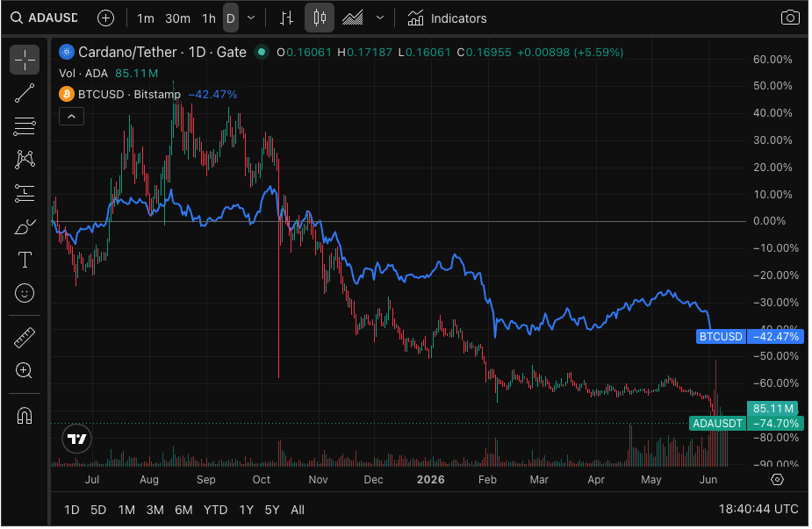Select the Fibonacci retracement tool
The image size is (812, 529).
tap(25, 126)
